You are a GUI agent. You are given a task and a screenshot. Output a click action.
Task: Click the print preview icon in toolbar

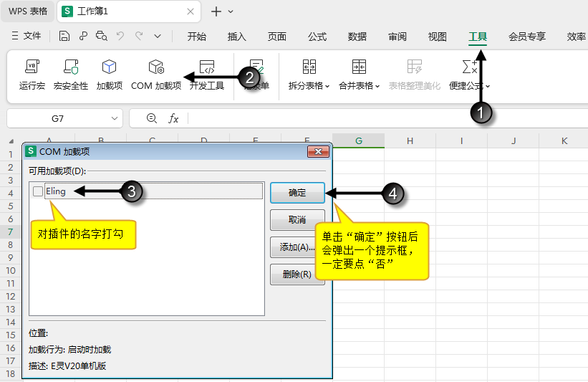coord(101,36)
